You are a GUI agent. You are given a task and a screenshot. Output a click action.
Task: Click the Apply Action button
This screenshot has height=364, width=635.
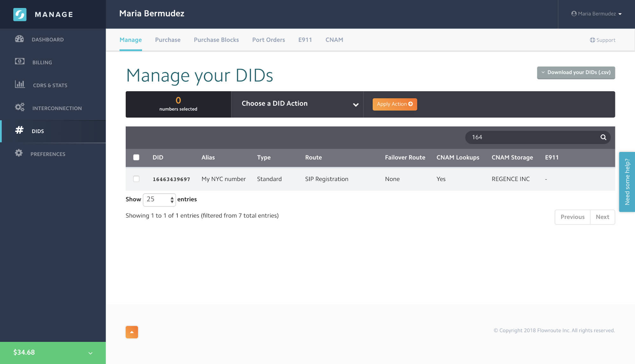[x=395, y=104]
